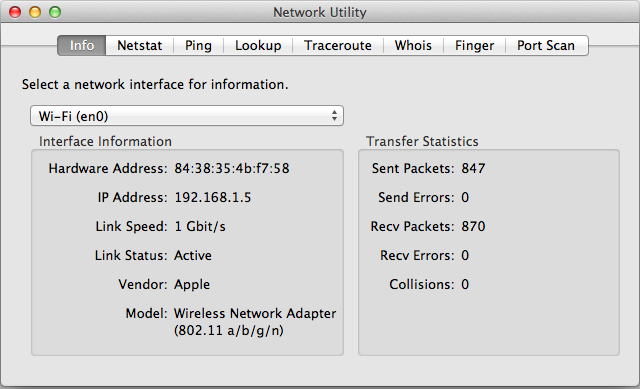Click the Transfer Statistics heading

[x=422, y=141]
